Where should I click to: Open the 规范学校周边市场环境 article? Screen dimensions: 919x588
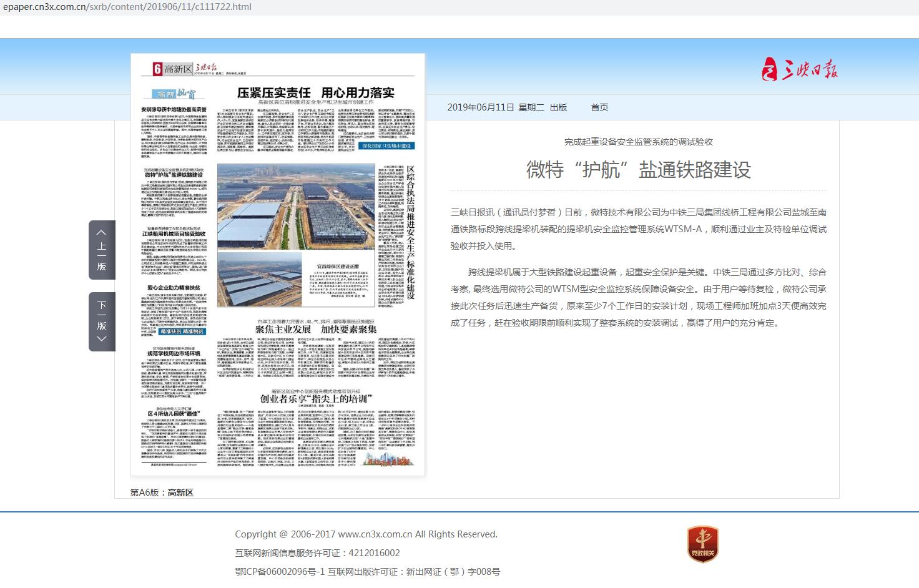point(174,353)
